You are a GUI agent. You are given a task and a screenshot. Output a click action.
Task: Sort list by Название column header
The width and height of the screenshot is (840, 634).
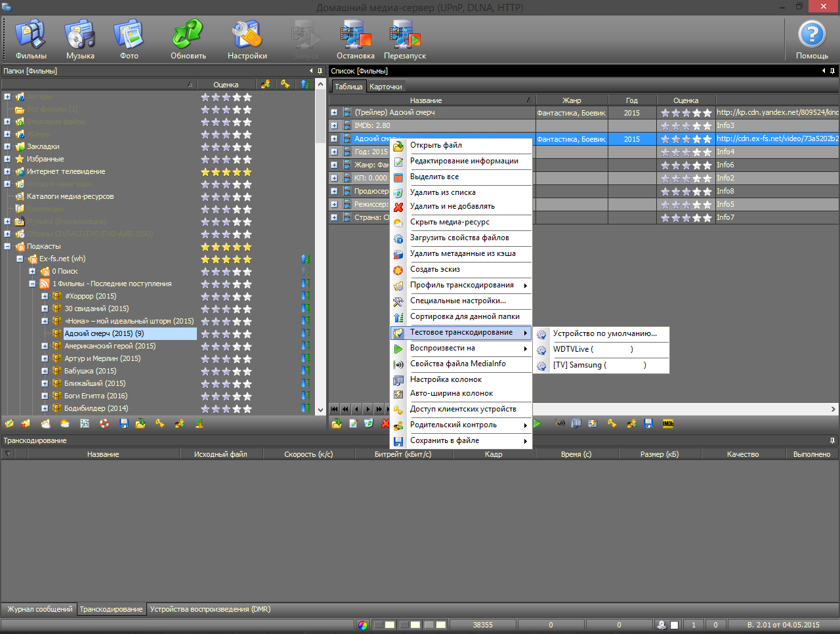point(425,100)
